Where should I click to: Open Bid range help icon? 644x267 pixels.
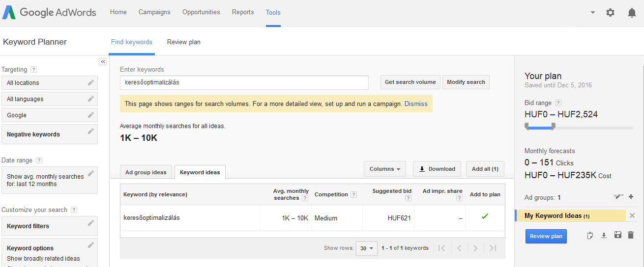pyautogui.click(x=558, y=103)
